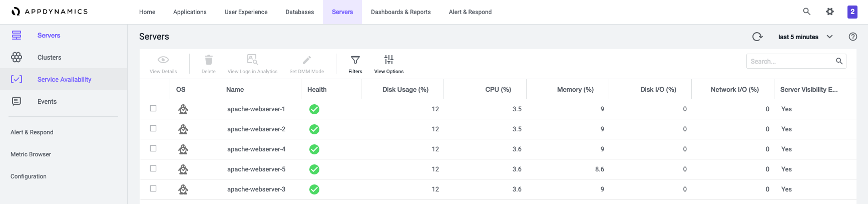Screen dimensions: 868x204
Task: Open the settings gear icon
Action: tap(830, 12)
